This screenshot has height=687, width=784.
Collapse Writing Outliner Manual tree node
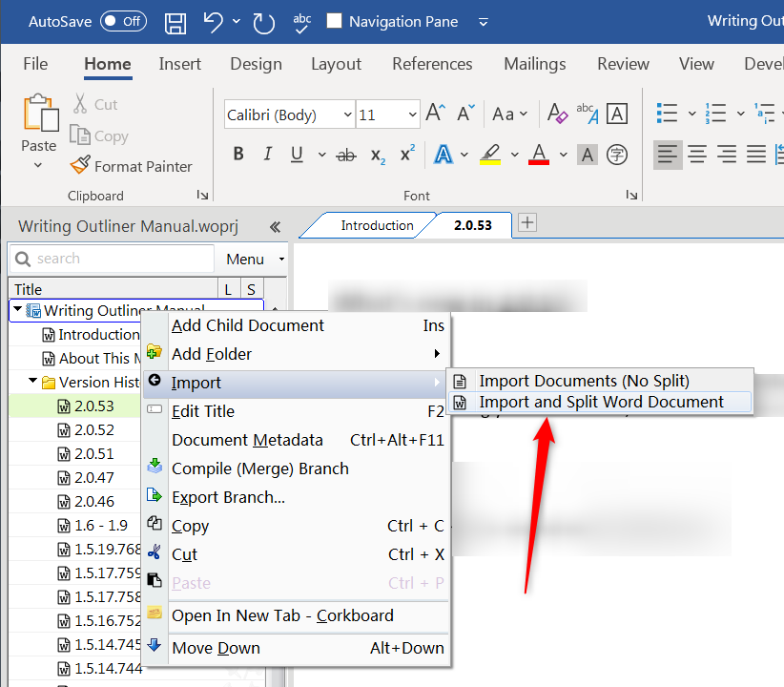(17, 309)
